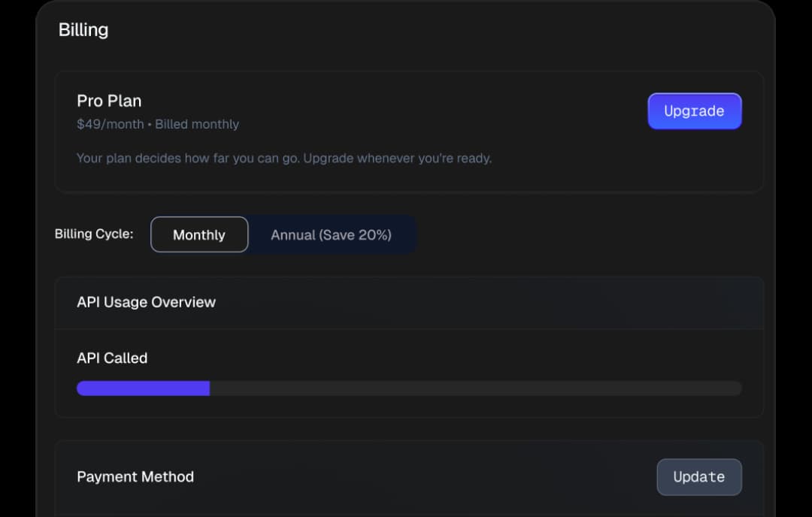Click the API Called usage label
Image resolution: width=812 pixels, height=517 pixels.
pos(112,358)
